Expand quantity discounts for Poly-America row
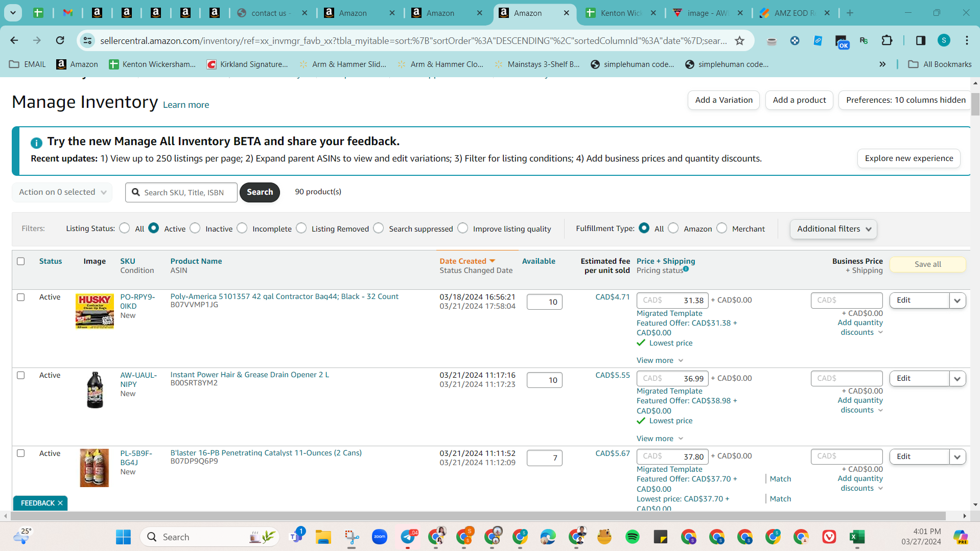980x551 pixels. coord(860,328)
